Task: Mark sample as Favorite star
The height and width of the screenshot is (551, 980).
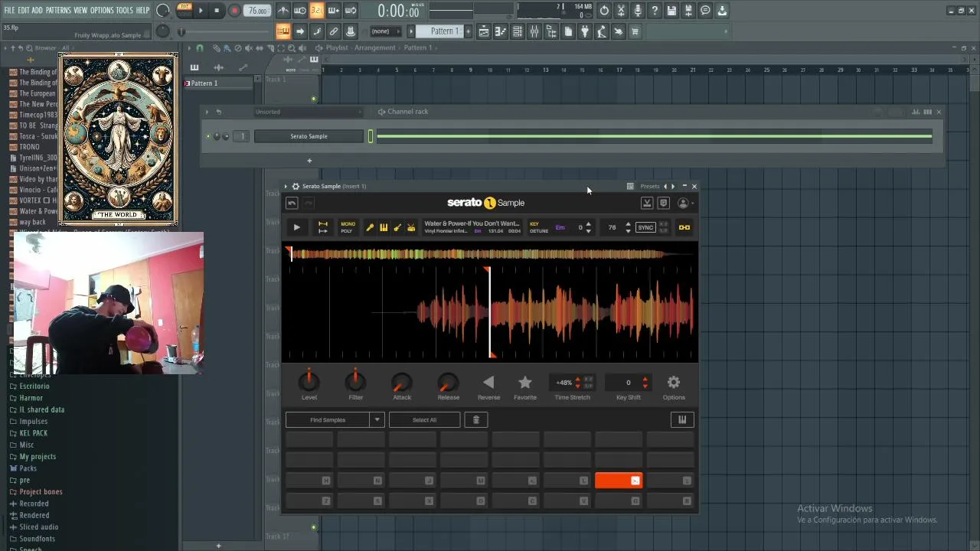Action: pos(525,382)
